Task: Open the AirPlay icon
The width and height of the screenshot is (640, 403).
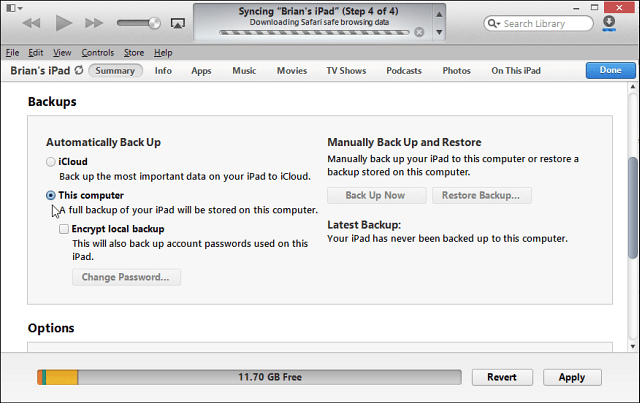Action: coord(178,23)
